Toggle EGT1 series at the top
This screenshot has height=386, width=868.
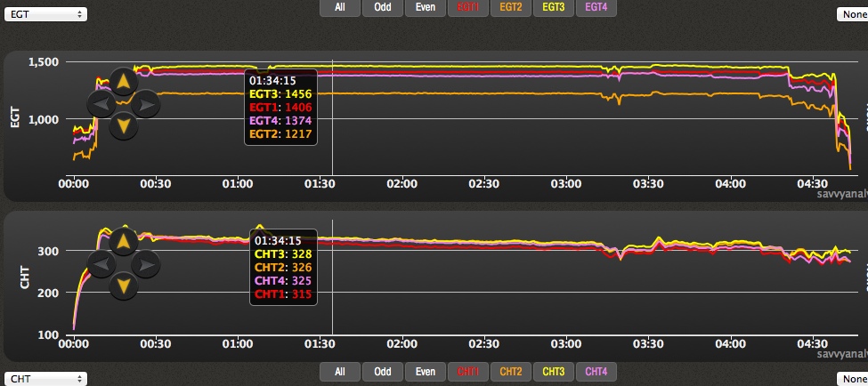(466, 8)
